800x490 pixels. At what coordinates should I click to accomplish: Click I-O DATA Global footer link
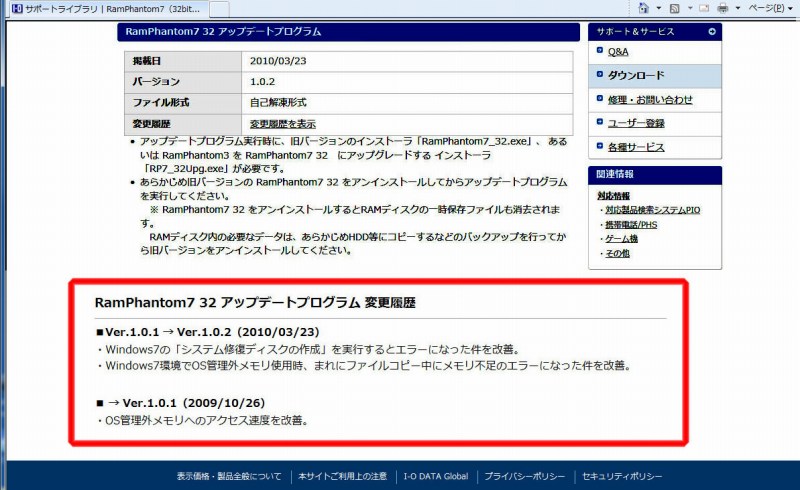434,476
